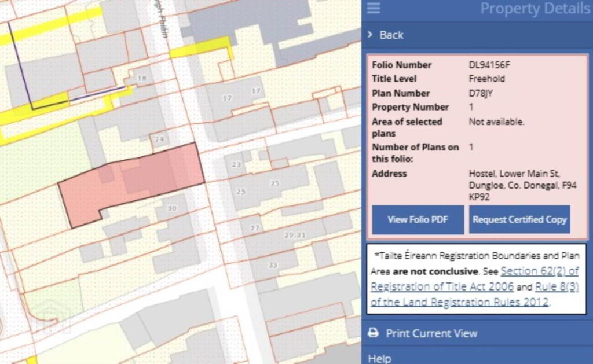Open the hamburger menu icon

coord(374,8)
